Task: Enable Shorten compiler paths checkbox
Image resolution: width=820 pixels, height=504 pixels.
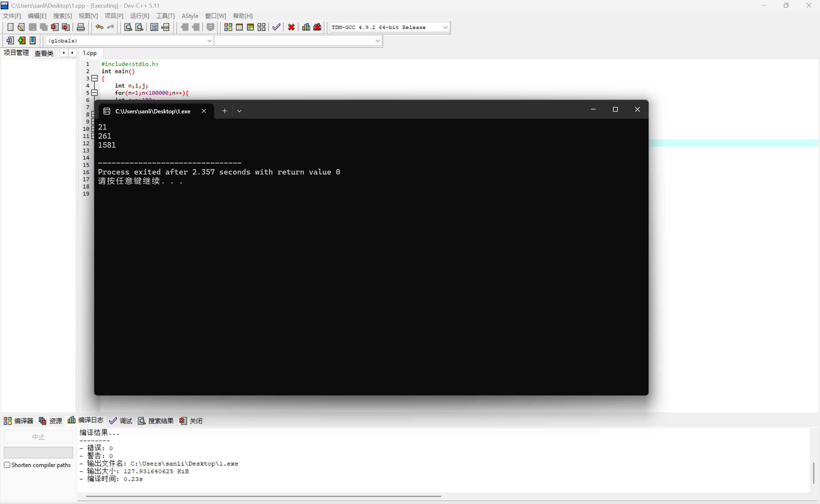Action: coord(7,465)
